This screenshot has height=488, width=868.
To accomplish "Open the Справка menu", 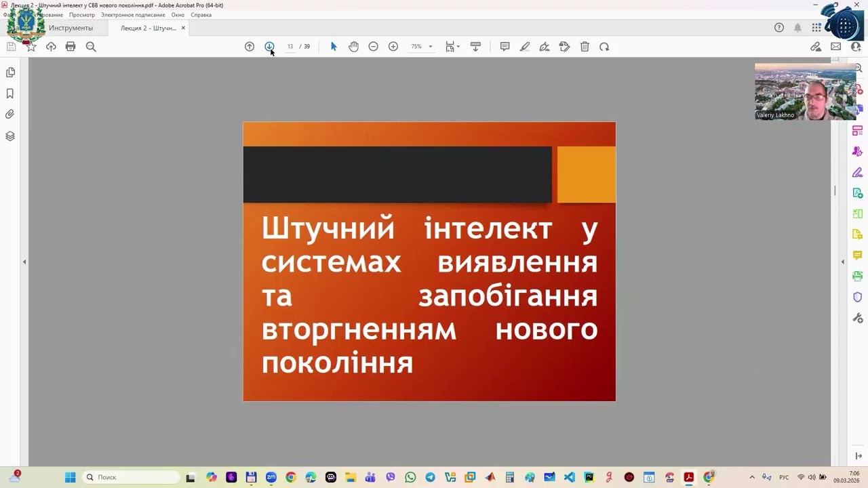I will [201, 15].
